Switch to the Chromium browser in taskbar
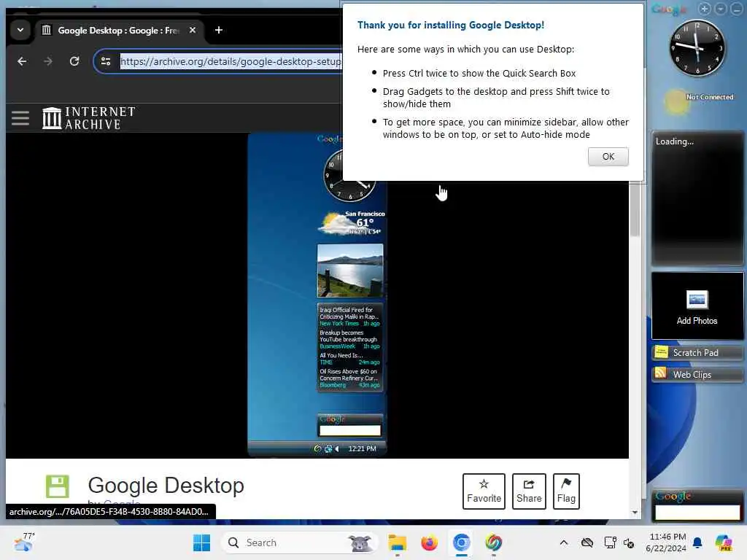The image size is (747, 560). click(x=461, y=542)
